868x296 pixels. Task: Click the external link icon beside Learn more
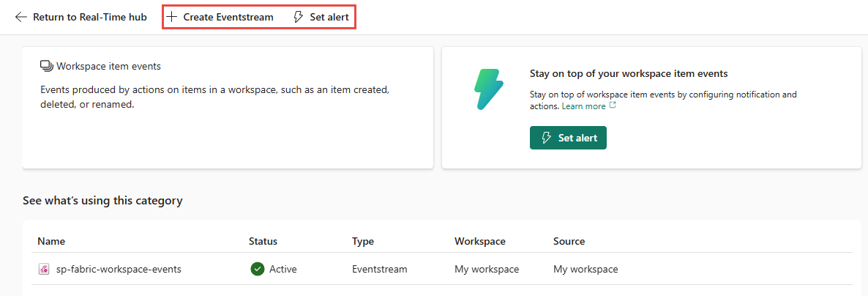[613, 106]
